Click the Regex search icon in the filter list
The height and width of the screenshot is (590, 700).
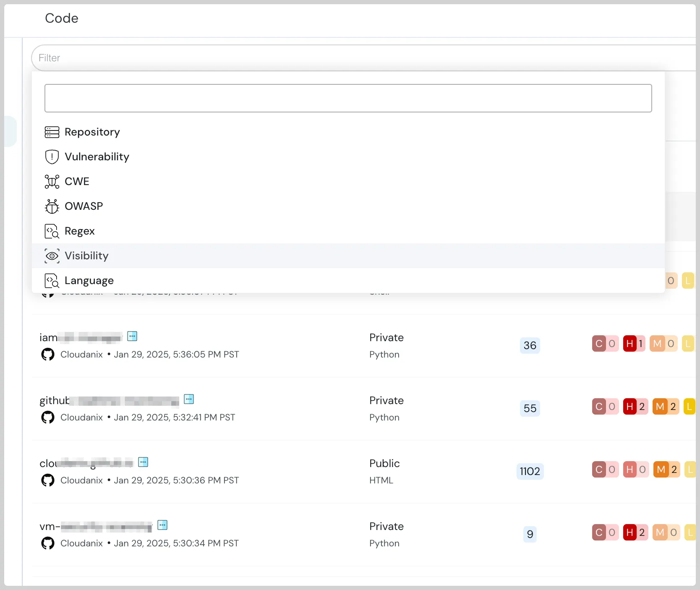(52, 231)
